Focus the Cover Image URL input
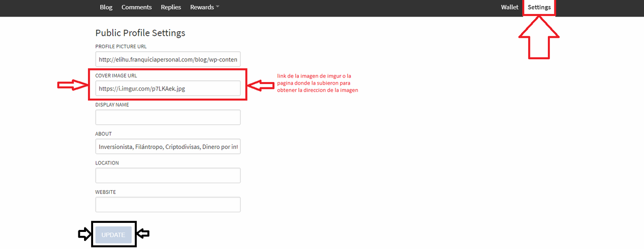 (168, 89)
